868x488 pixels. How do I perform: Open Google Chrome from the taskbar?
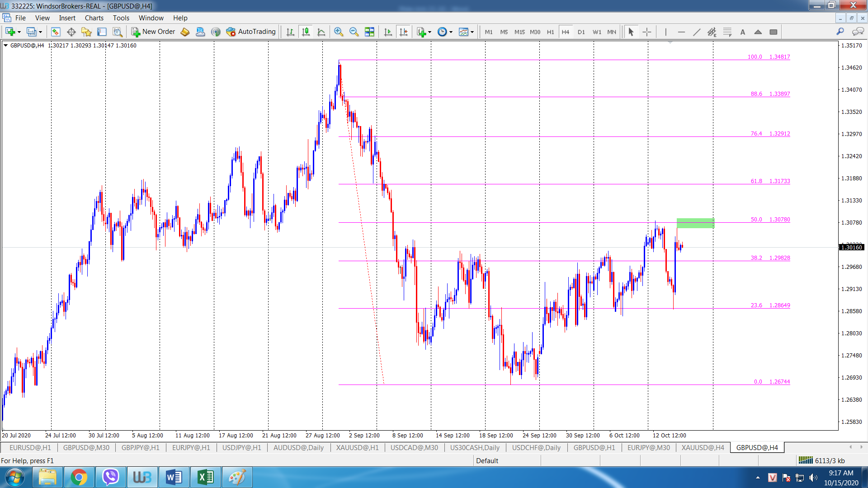coord(79,477)
